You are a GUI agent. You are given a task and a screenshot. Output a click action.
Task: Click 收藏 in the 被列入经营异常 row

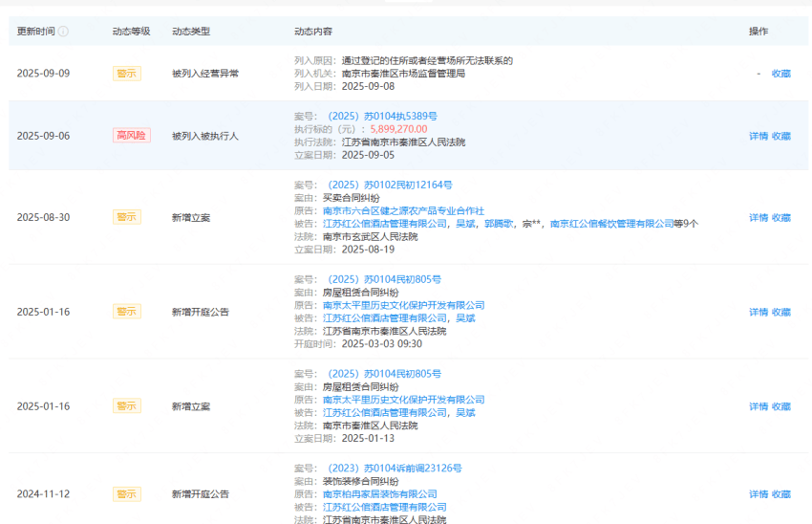point(780,74)
